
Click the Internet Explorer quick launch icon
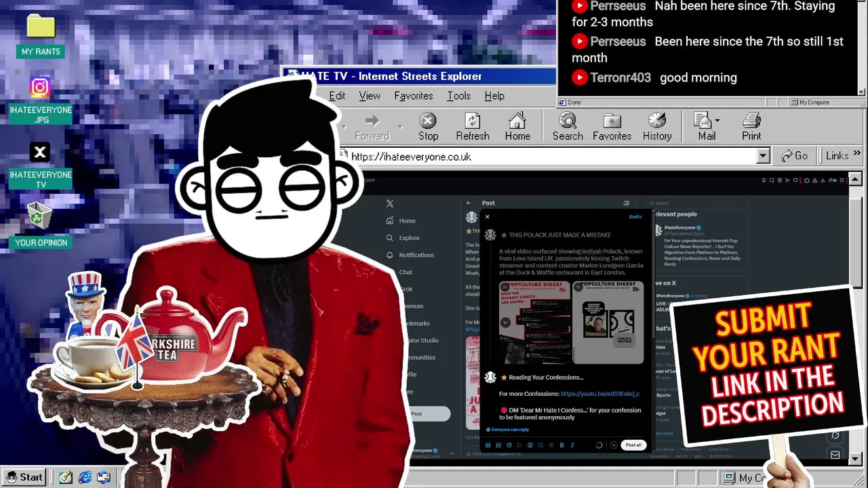85,477
